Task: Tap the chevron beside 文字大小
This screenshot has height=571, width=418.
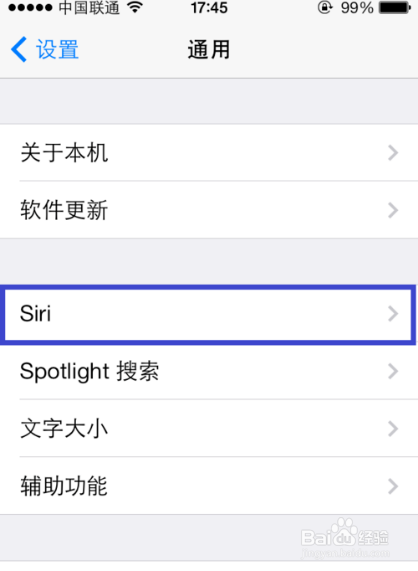Action: [x=393, y=429]
